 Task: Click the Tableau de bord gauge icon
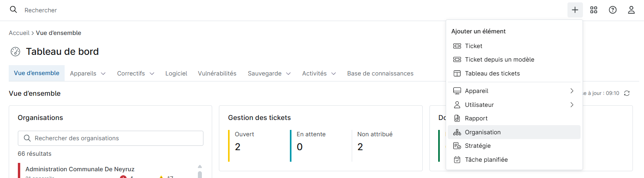[15, 52]
